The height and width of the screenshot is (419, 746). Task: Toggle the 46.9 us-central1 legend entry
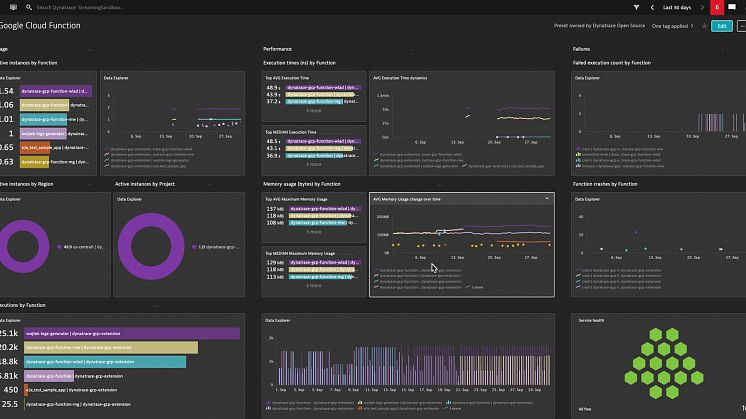(81, 247)
